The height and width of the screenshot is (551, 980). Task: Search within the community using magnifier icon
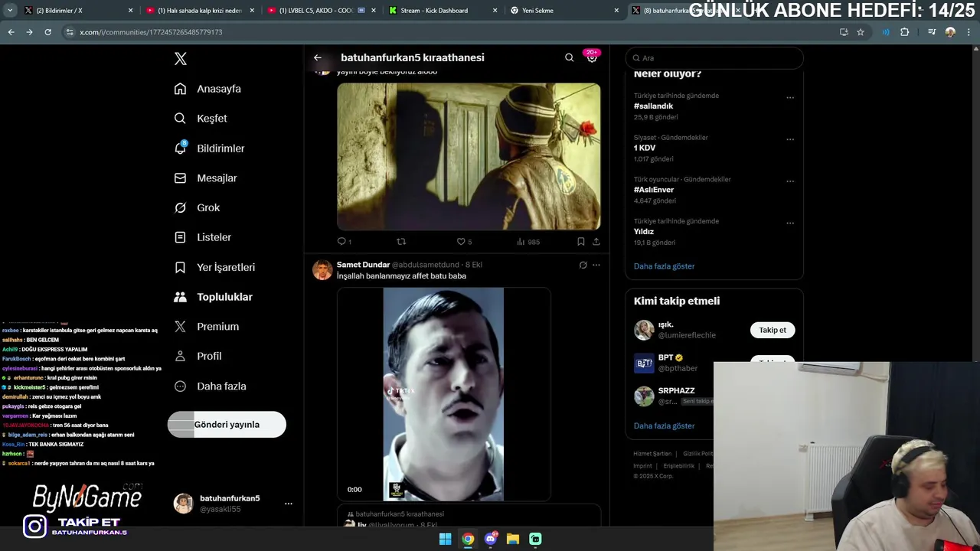click(569, 57)
